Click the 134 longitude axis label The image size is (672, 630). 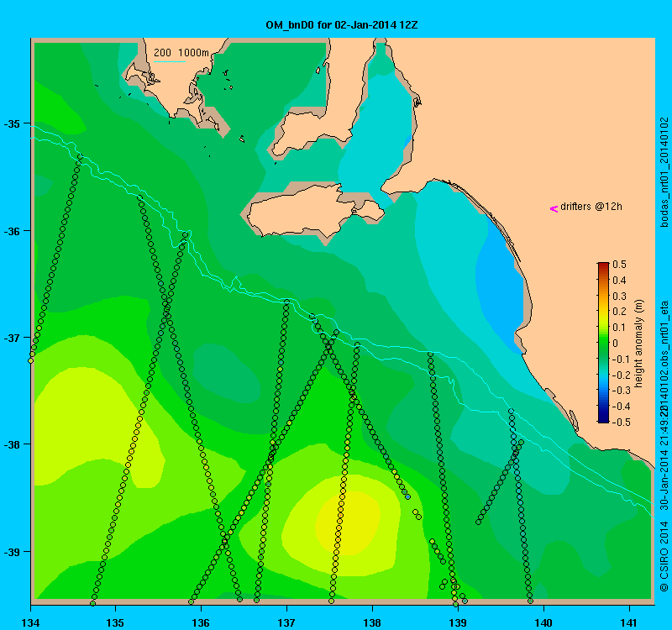coord(30,622)
